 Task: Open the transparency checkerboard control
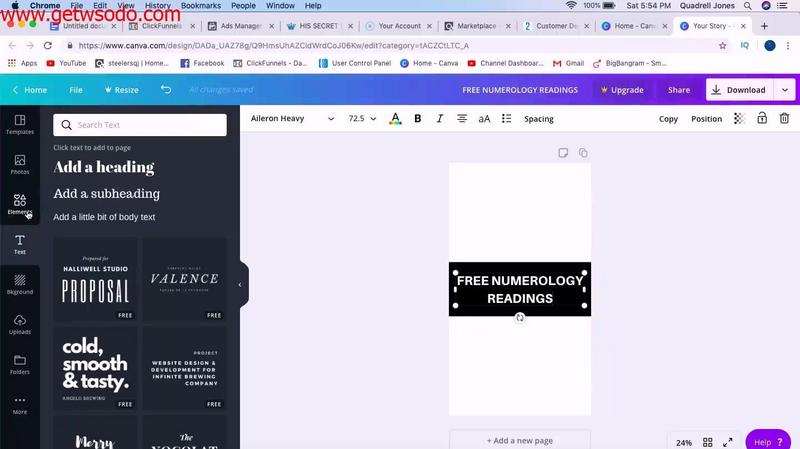[739, 118]
